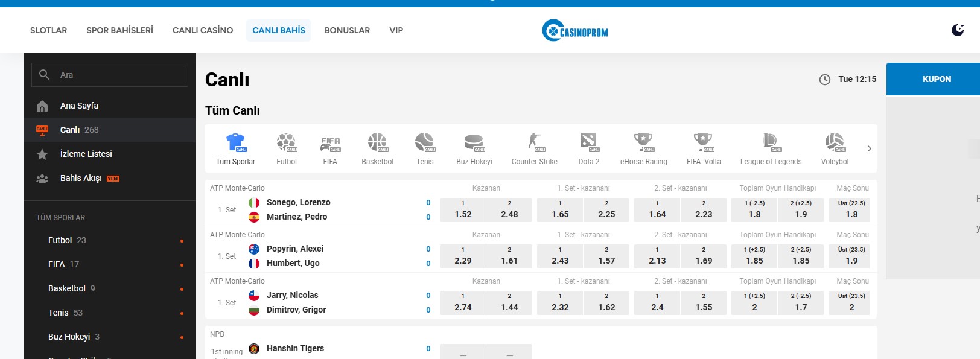Select the Counter-Strike icon
The width and height of the screenshot is (980, 359).
(x=534, y=143)
